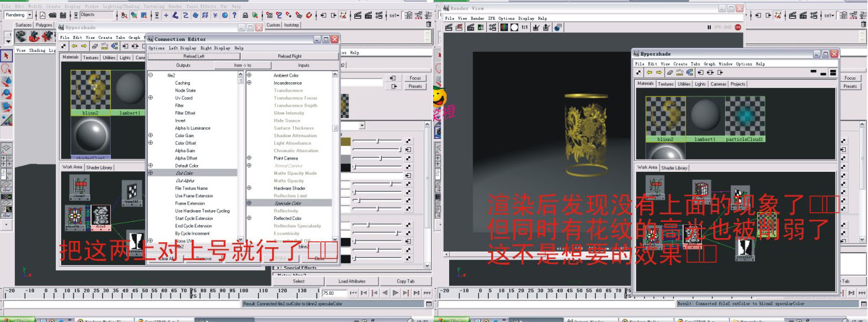
Task: Click the from -> to direction button
Action: coord(243,65)
